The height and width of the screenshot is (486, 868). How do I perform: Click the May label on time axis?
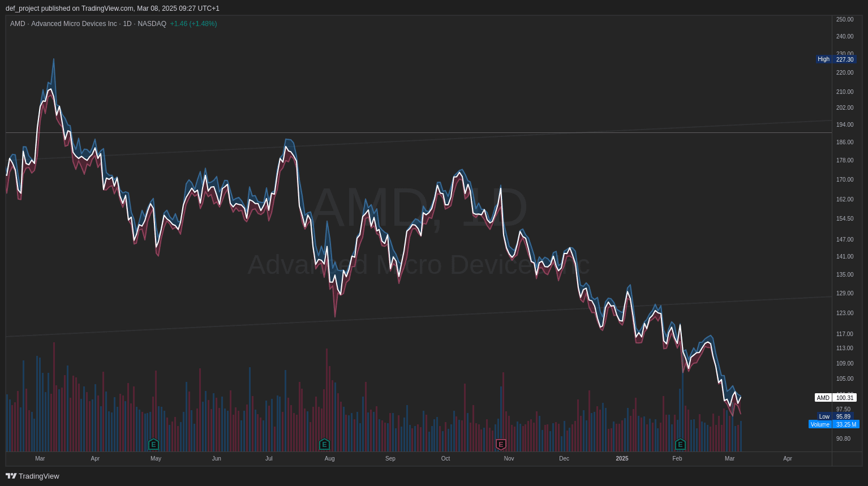156,458
